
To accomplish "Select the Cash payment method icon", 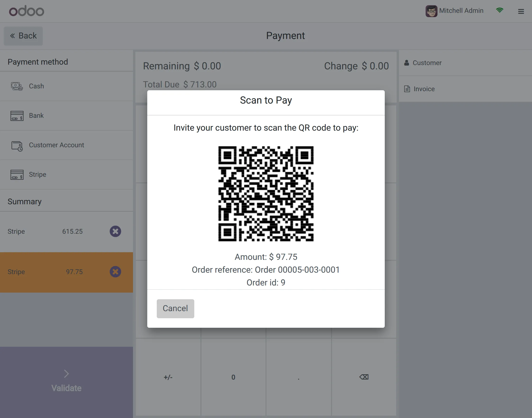I will tap(16, 86).
